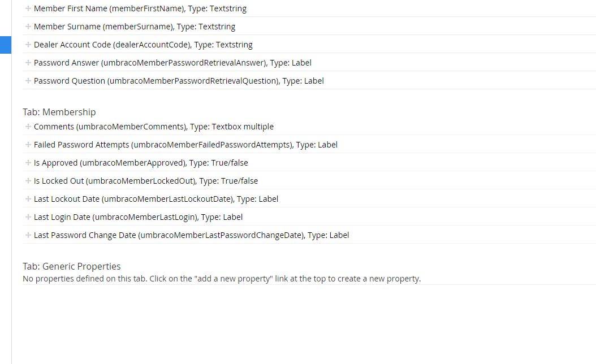Viewport: 596px width, 364px height.
Task: Click plus icon beside Member Surname
Action: (28, 27)
